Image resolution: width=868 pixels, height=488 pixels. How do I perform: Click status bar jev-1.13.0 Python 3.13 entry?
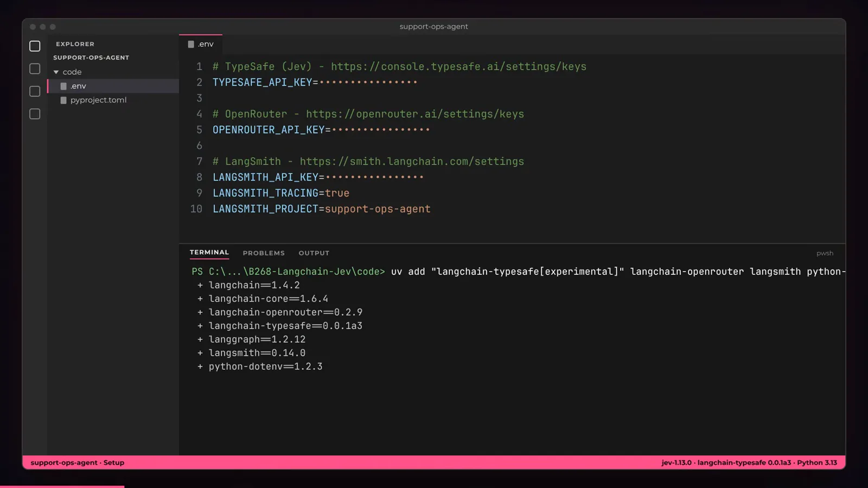click(x=749, y=463)
